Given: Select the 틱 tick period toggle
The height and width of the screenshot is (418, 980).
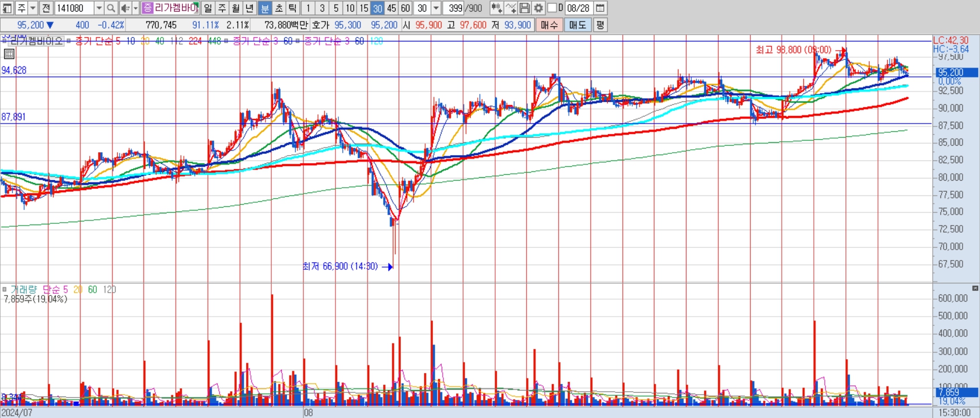Looking at the screenshot, I should click(293, 8).
